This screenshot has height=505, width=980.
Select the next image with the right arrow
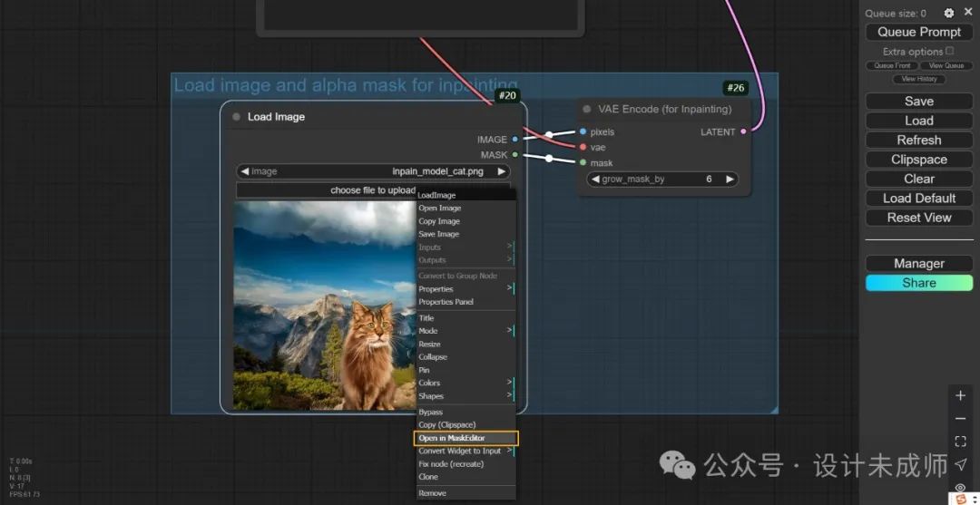[501, 171]
